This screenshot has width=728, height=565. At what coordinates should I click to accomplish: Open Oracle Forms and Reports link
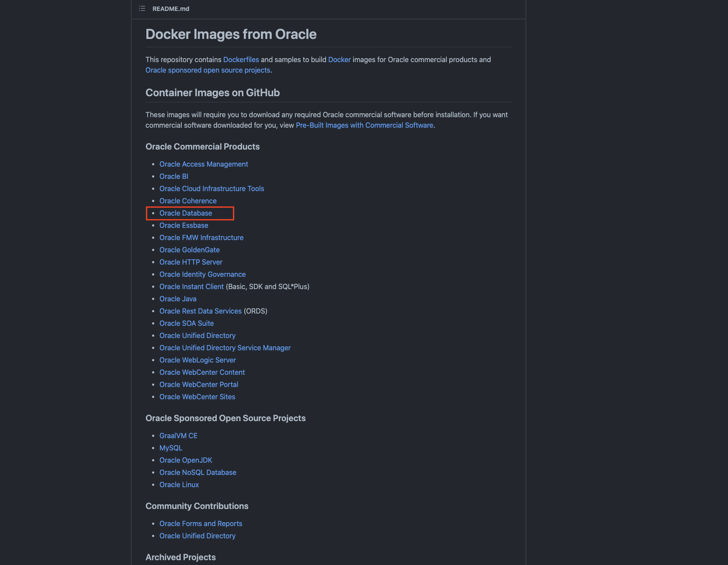pyautogui.click(x=201, y=523)
